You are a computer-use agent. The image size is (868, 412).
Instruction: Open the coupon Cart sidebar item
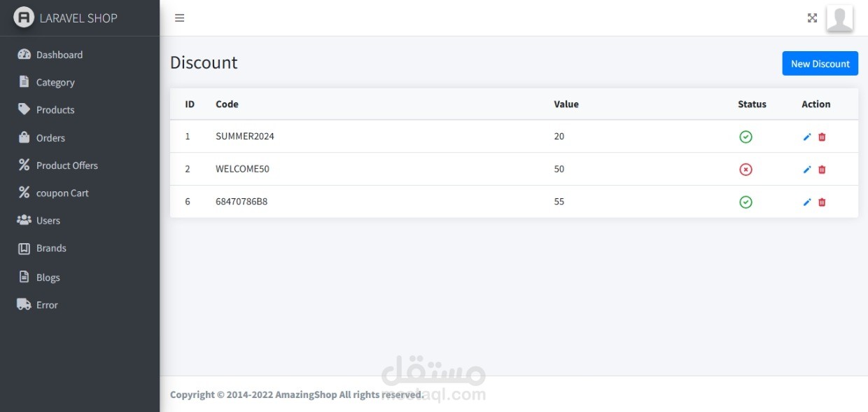(x=62, y=193)
